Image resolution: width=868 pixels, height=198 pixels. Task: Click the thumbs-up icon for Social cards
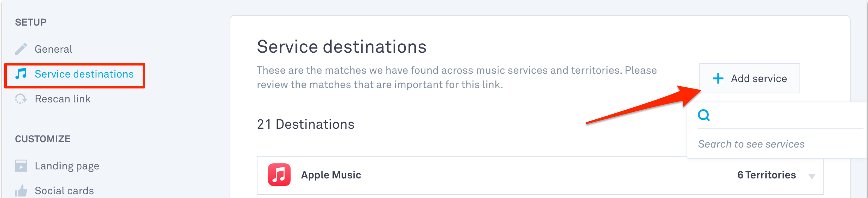click(21, 191)
